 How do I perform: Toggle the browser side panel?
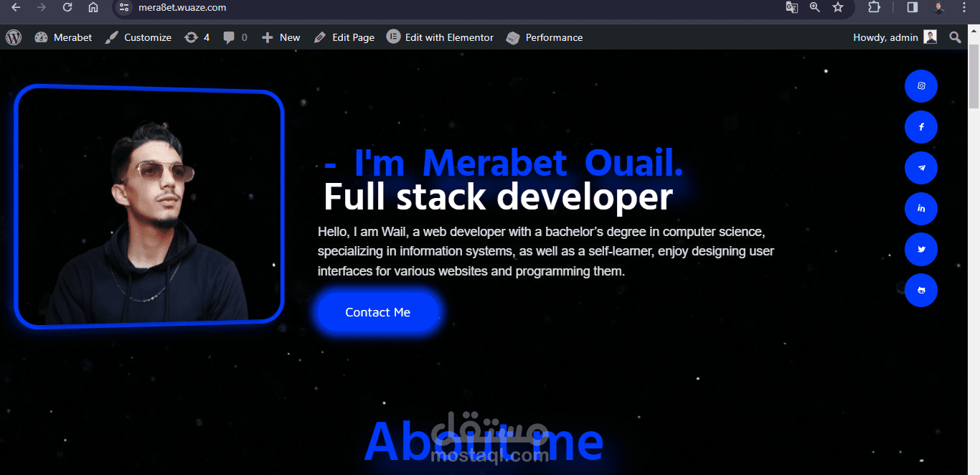913,7
